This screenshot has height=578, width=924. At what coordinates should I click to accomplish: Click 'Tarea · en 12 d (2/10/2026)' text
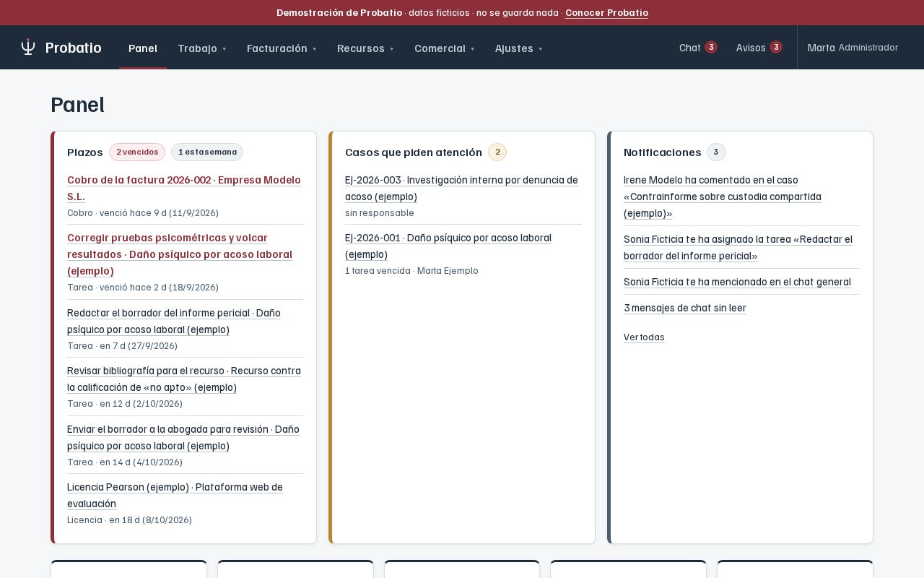tap(125, 403)
